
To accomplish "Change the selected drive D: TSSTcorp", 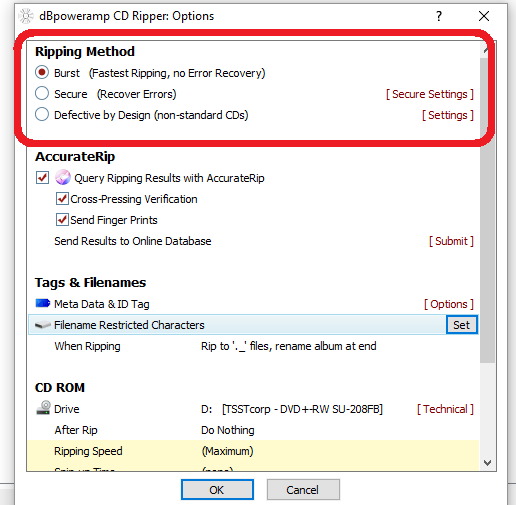I will click(292, 409).
